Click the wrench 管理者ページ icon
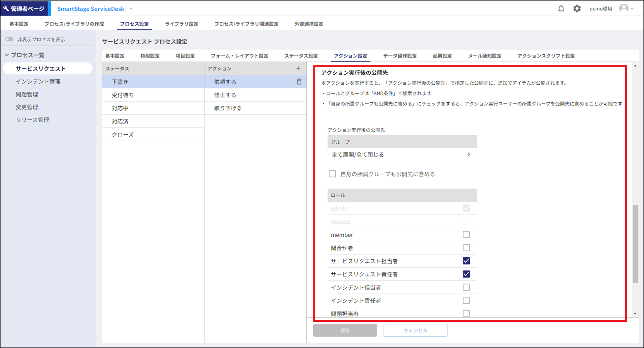This screenshot has width=644, height=348. pyautogui.click(x=6, y=9)
